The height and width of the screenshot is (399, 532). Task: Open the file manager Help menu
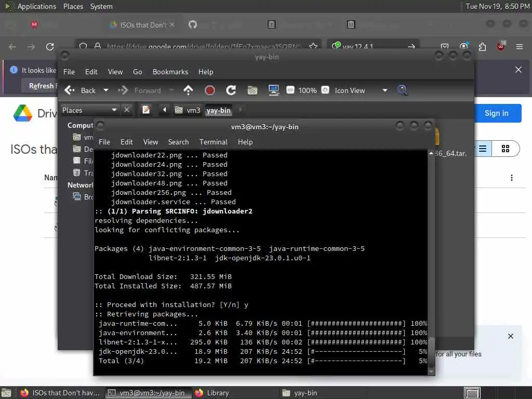pos(206,72)
